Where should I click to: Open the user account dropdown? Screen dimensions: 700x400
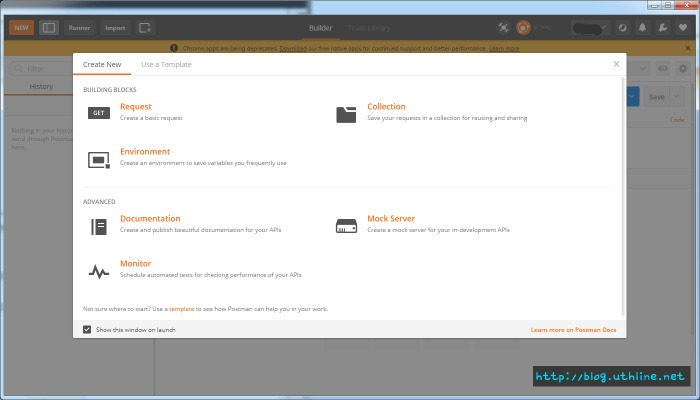590,28
